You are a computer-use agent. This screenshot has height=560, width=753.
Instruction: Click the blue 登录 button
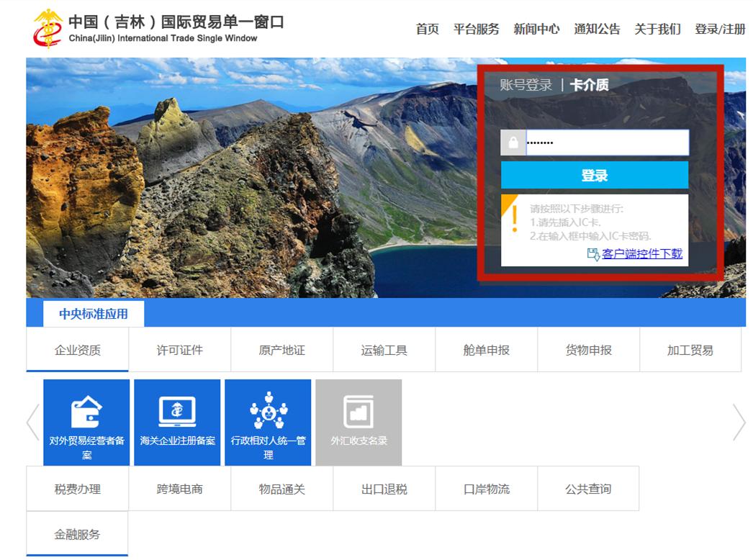[x=595, y=174]
